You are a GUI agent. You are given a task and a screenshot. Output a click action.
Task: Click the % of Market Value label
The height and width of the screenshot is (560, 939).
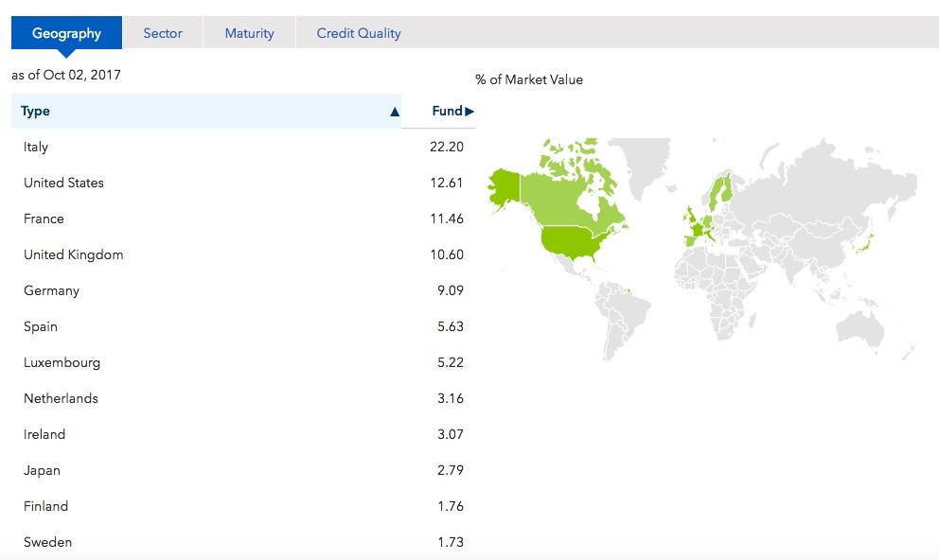pyautogui.click(x=529, y=79)
